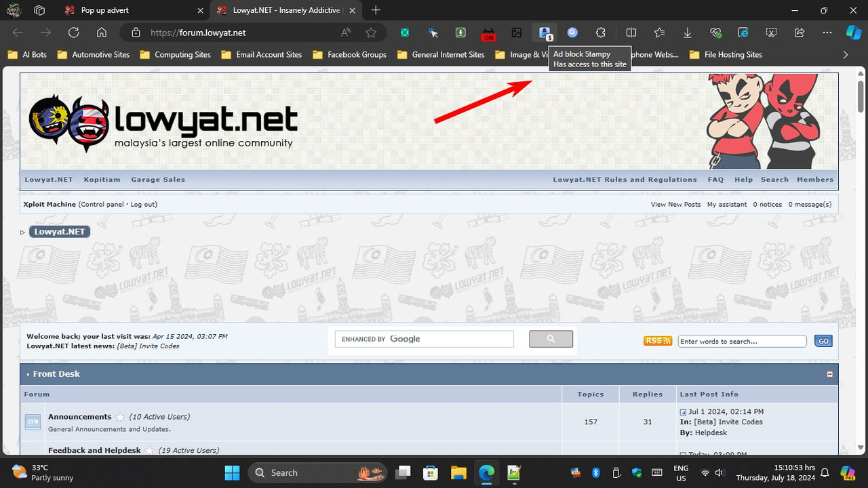Open the Computing Sites bookmark folder
Viewport: 868px width, 488px height.
click(x=175, y=54)
